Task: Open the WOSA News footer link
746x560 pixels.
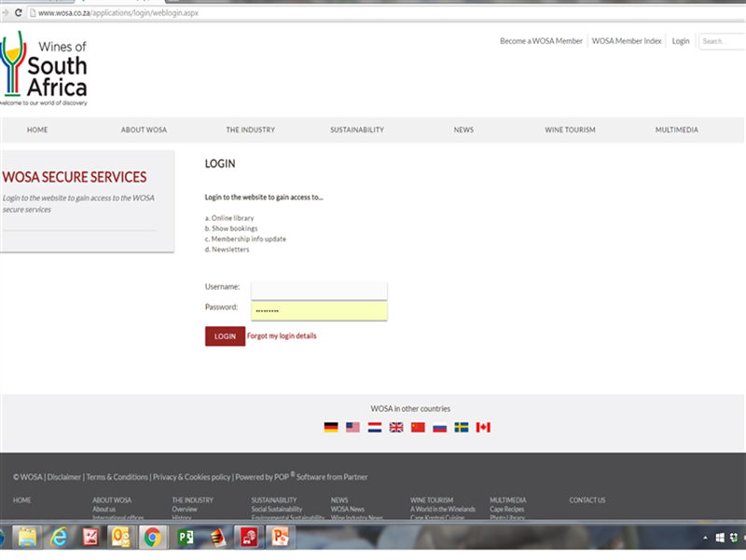Action: point(347,509)
